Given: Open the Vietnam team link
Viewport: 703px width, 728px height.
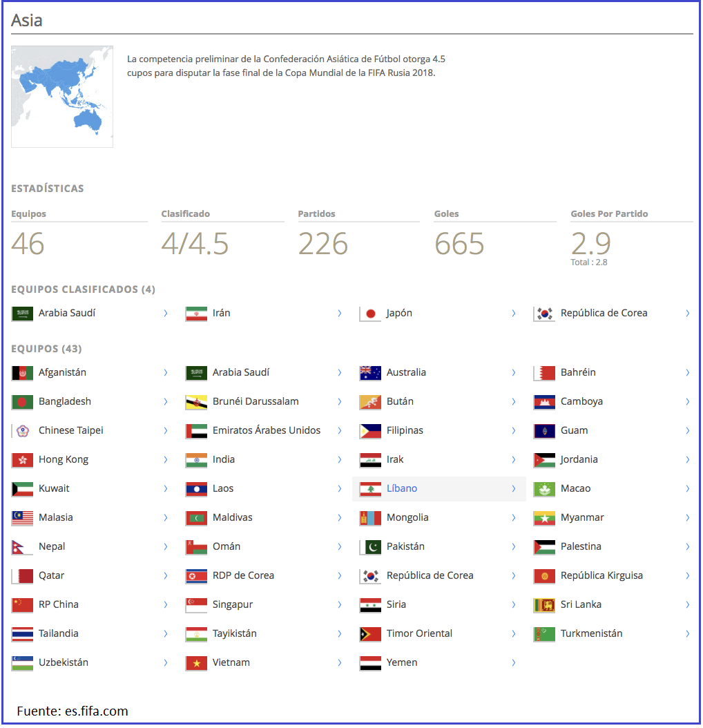Looking at the screenshot, I should 231,662.
